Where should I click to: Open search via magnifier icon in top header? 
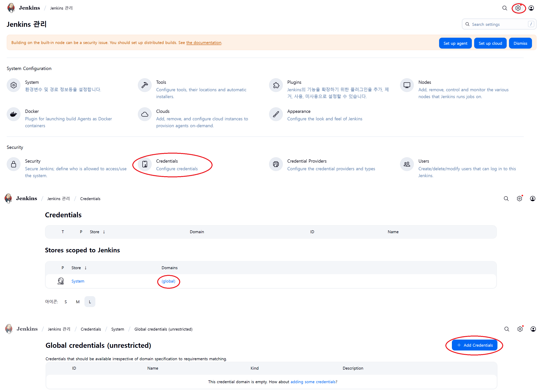505,8
